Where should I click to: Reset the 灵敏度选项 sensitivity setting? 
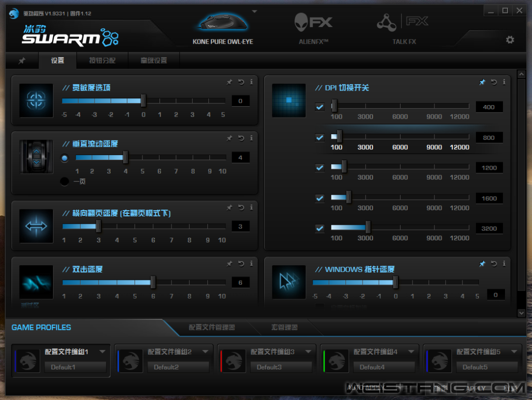[x=241, y=82]
